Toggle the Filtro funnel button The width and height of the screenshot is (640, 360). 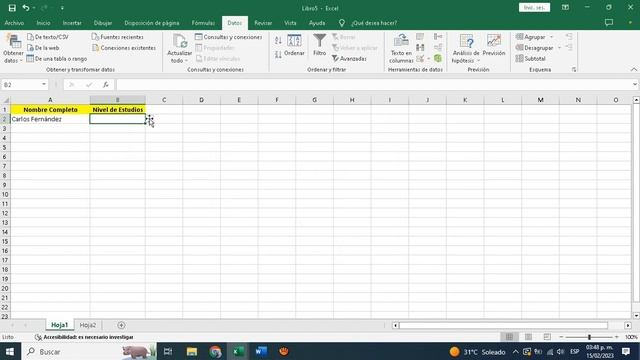[320, 45]
